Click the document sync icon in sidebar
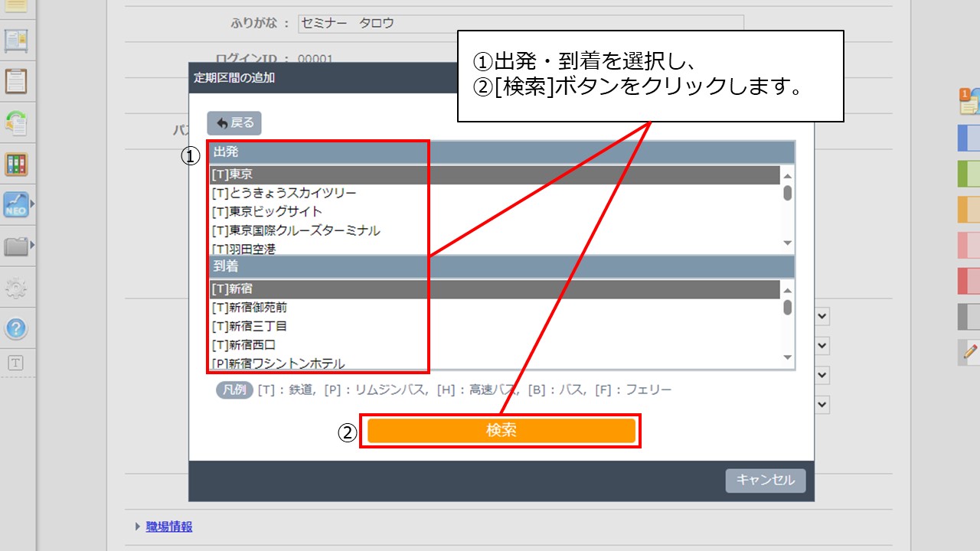980x551 pixels. coord(16,122)
